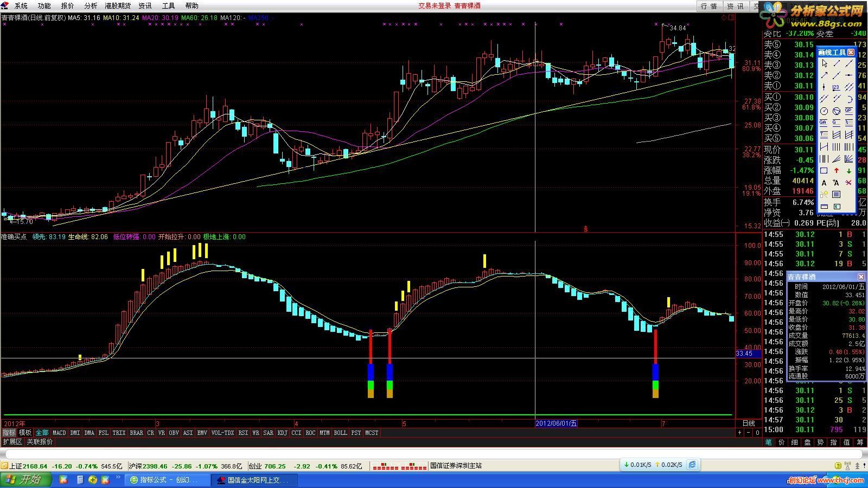Image resolution: width=868 pixels, height=488 pixels.
Task: Select the GP golden price line tool
Action: click(849, 111)
